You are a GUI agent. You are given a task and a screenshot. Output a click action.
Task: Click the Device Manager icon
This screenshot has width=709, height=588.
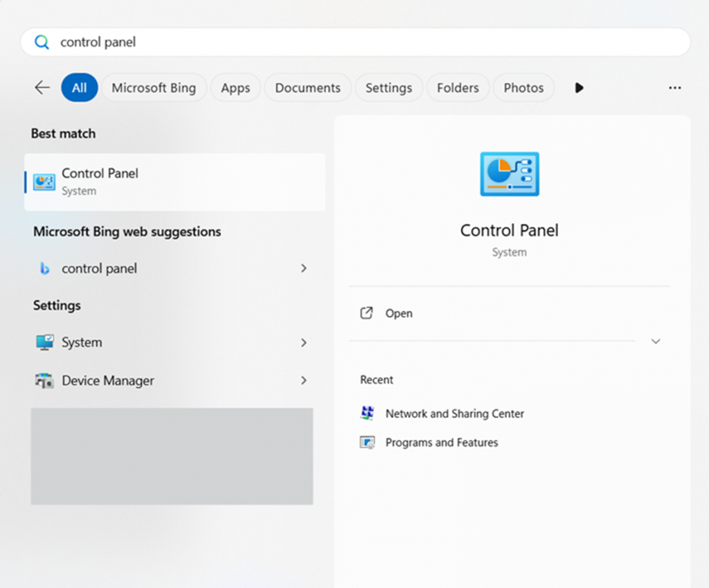(x=44, y=381)
